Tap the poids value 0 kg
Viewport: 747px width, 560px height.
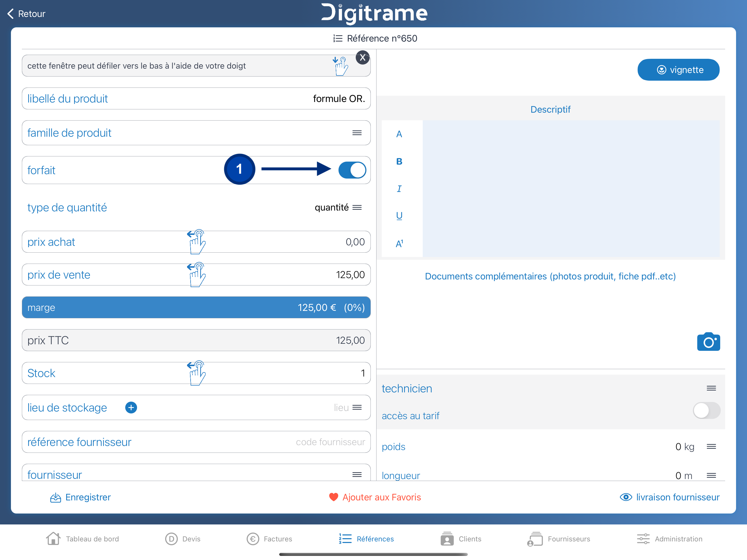click(x=685, y=447)
